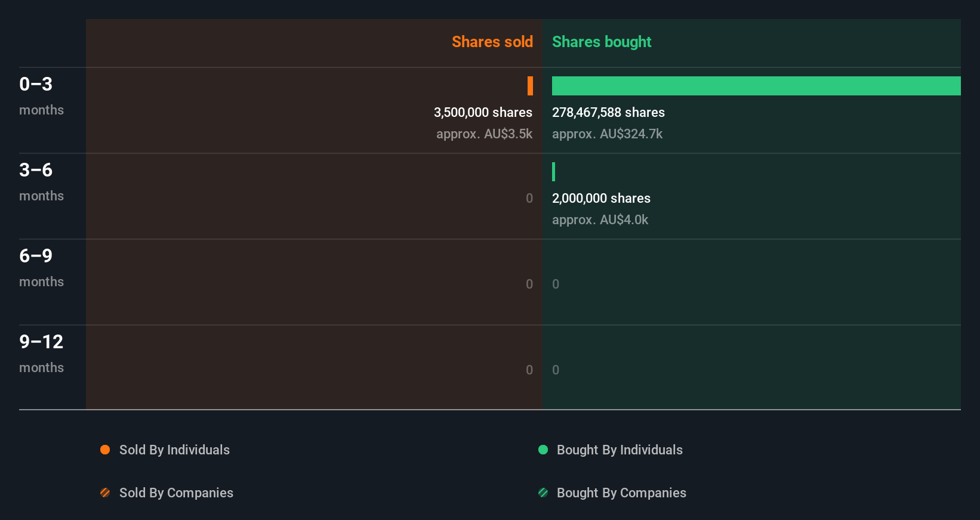
Task: Select the 278,467,588 shares value
Action: [x=608, y=112]
